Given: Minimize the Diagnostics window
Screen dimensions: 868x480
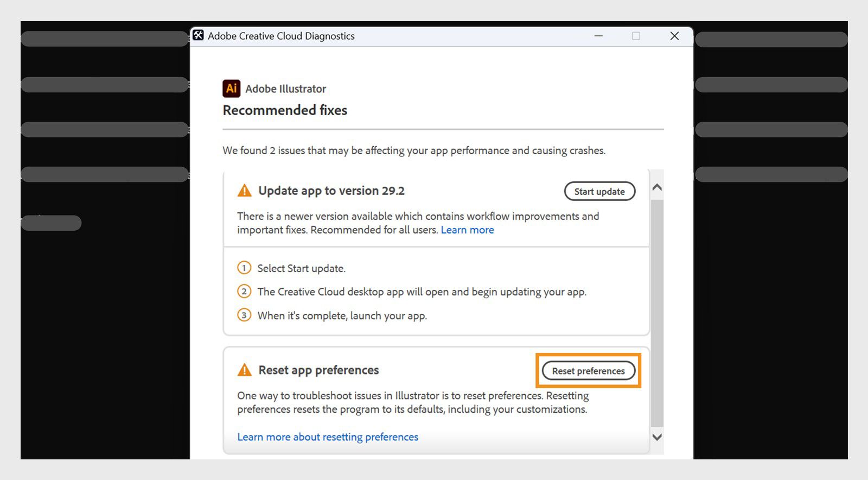Looking at the screenshot, I should (x=598, y=36).
